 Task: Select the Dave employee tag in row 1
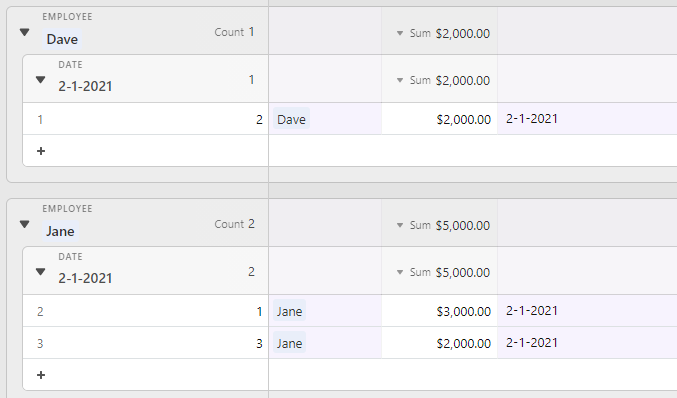pyautogui.click(x=291, y=119)
